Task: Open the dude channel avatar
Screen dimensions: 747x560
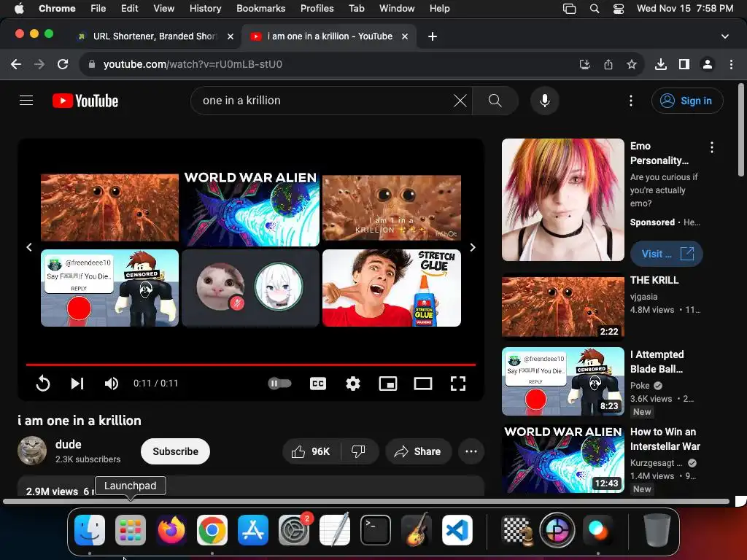Action: click(32, 451)
